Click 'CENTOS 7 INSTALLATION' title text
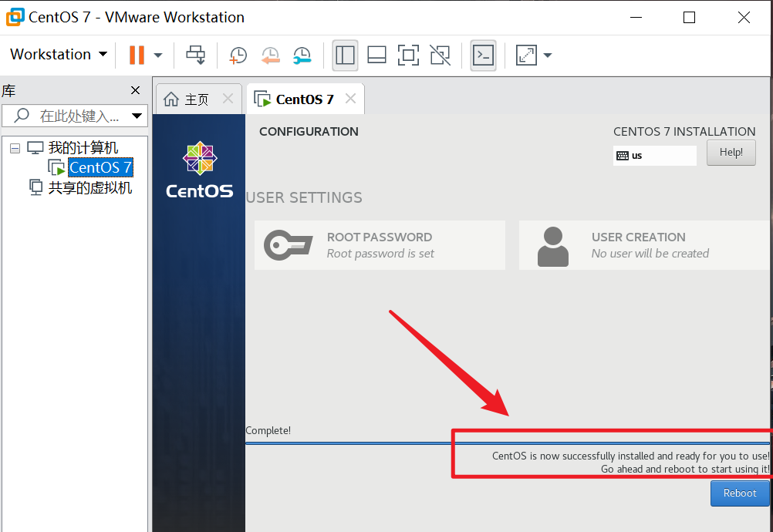The width and height of the screenshot is (773, 532). click(x=684, y=132)
